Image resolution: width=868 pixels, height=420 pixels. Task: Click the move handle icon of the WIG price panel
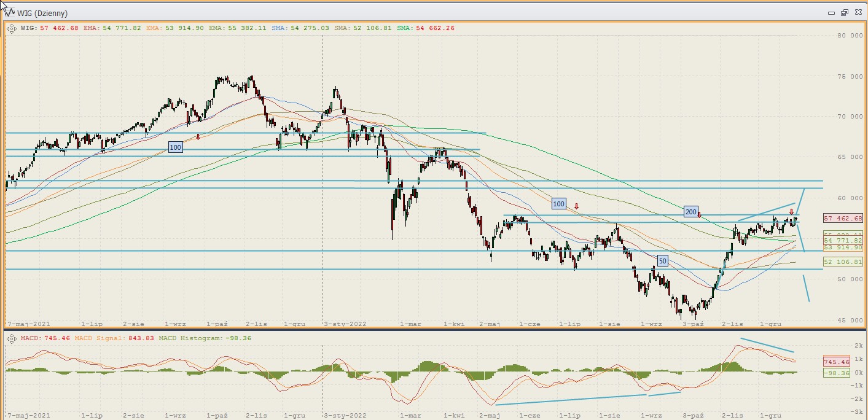pyautogui.click(x=11, y=28)
